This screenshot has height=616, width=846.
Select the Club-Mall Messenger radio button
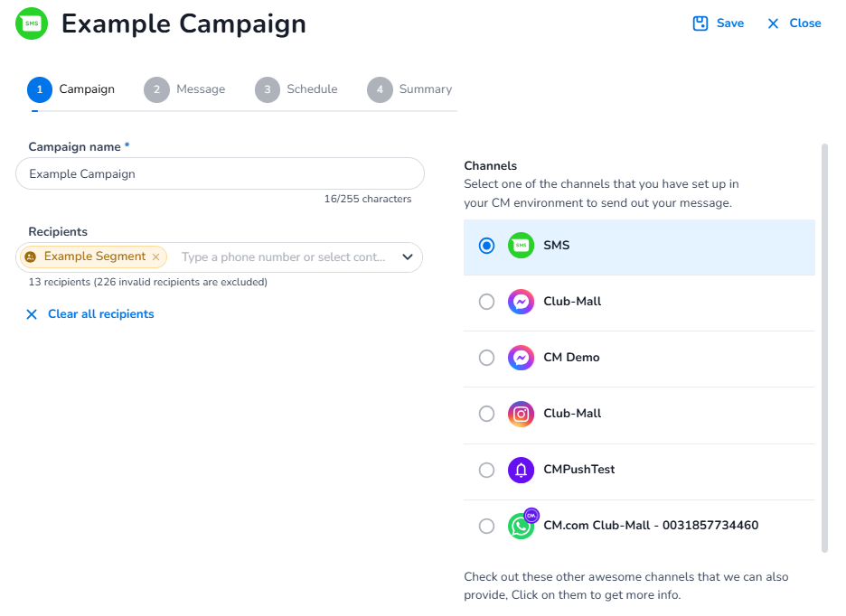click(x=487, y=302)
